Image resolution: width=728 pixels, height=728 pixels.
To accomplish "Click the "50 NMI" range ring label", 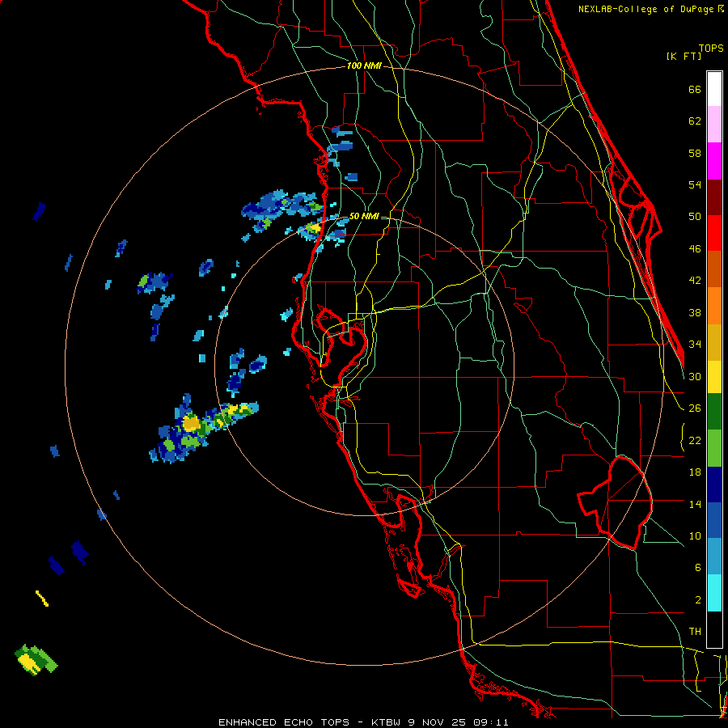I will pyautogui.click(x=364, y=216).
